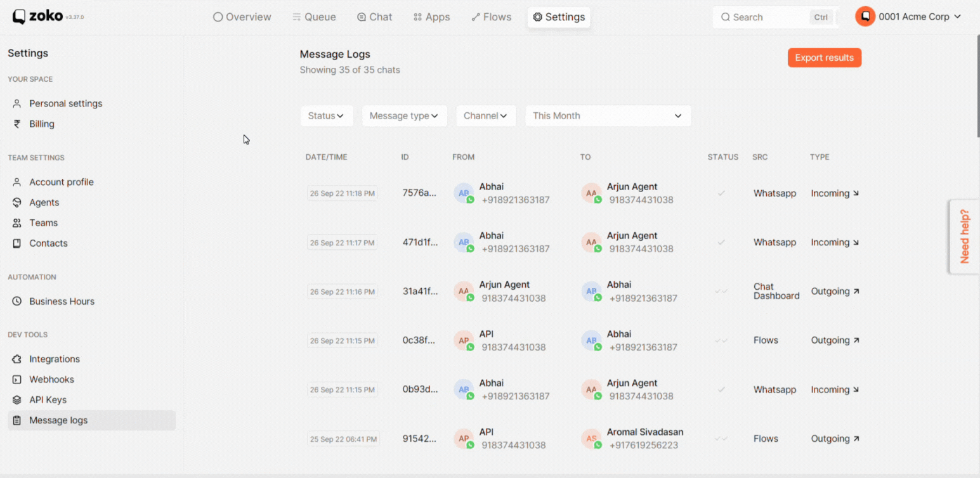Viewport: 980px width, 478px height.
Task: Click the Webhooks terminal icon
Action: (17, 379)
